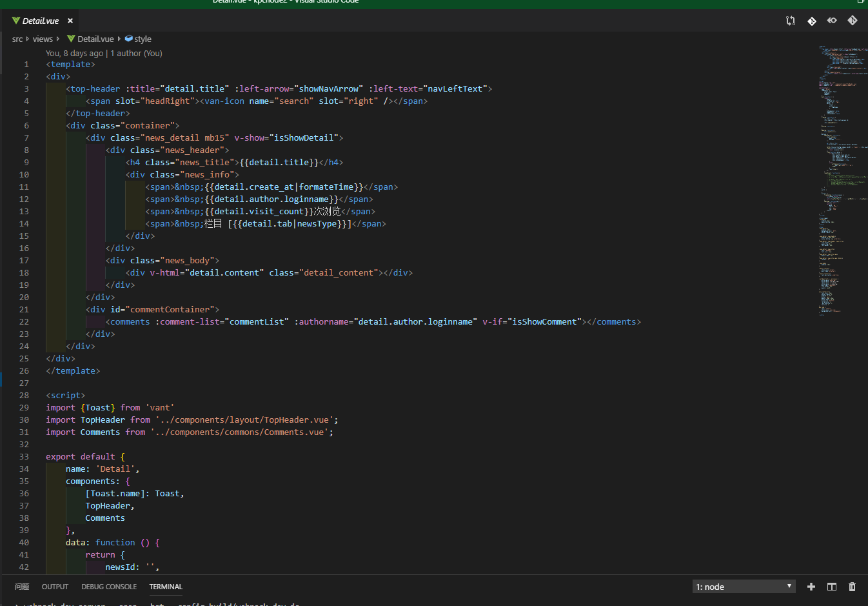Open the DEBUG CONSOLE panel tab

pos(109,587)
